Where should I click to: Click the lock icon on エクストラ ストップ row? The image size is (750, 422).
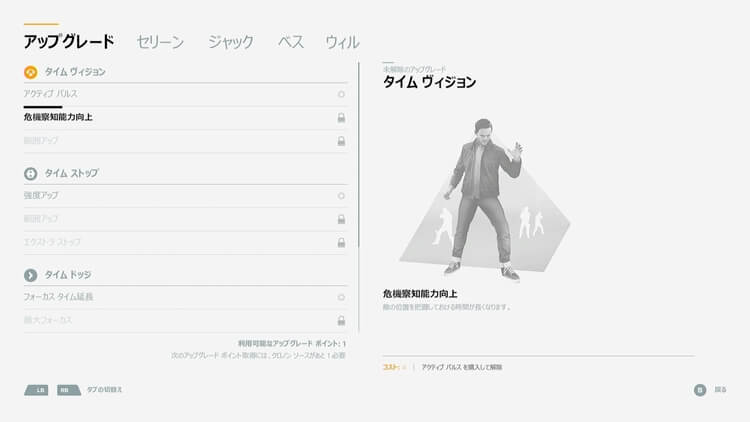pyautogui.click(x=341, y=243)
